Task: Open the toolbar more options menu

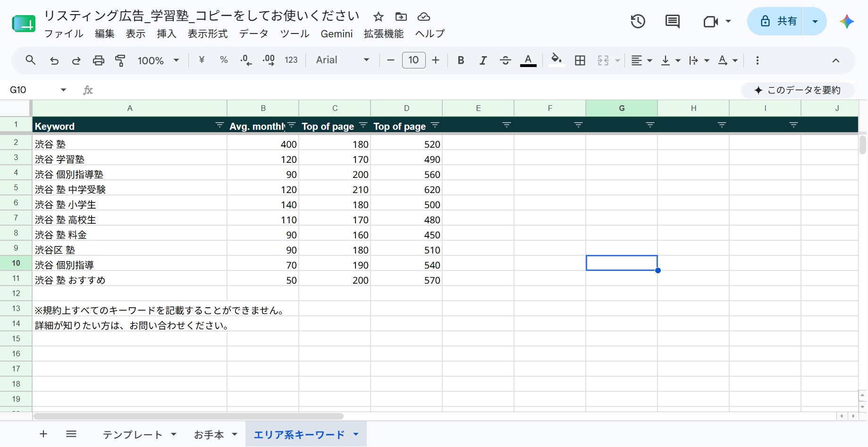Action: [757, 60]
